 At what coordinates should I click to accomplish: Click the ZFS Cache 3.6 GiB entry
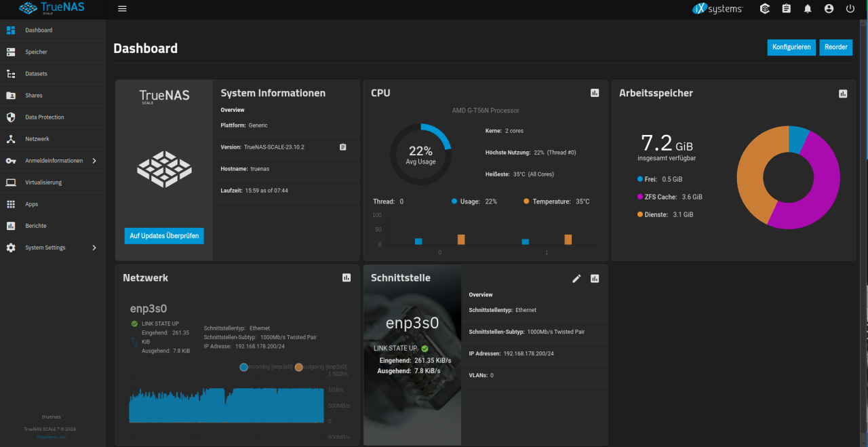(x=670, y=197)
